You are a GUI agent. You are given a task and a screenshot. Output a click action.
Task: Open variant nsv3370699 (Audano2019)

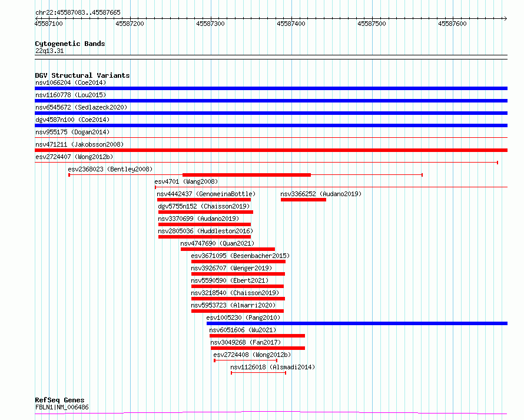pos(198,219)
